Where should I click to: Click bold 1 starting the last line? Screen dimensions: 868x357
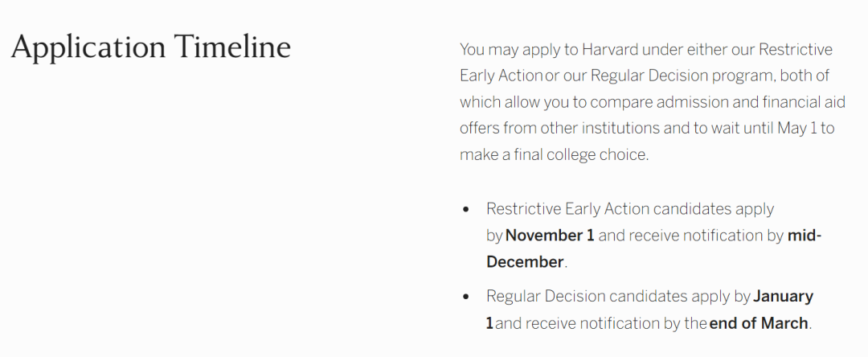point(489,322)
